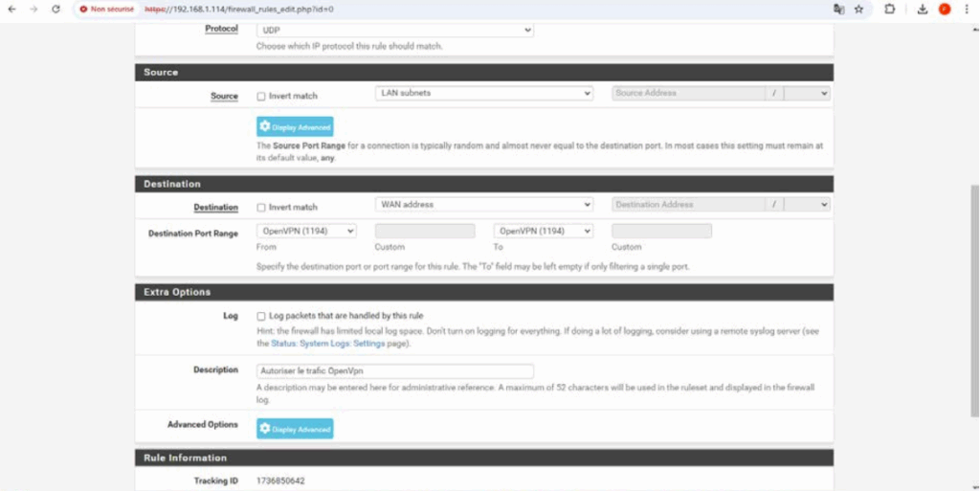Click the Destination Address input field
Image resolution: width=980 pixels, height=491 pixels.
pos(688,204)
